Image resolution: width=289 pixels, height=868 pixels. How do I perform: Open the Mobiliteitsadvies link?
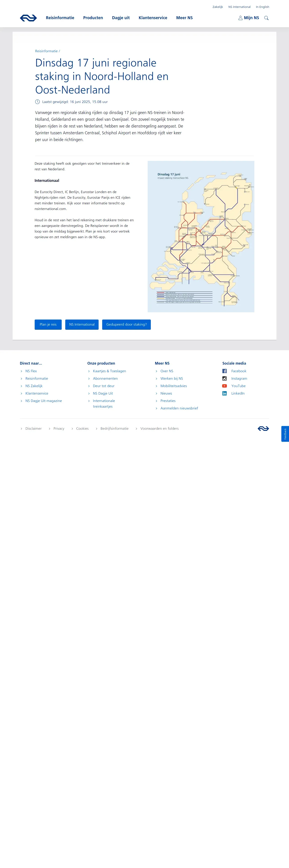click(x=174, y=386)
